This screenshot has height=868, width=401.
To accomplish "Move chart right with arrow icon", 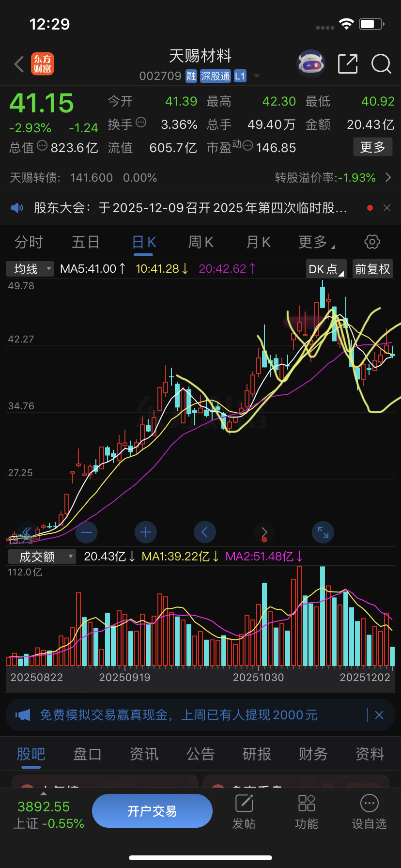I will tap(264, 532).
